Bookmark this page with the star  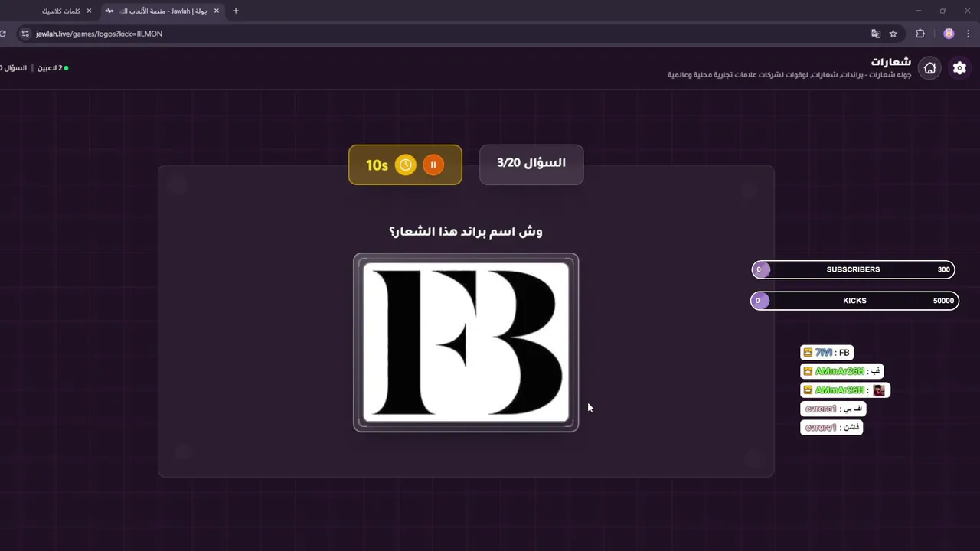click(x=893, y=34)
